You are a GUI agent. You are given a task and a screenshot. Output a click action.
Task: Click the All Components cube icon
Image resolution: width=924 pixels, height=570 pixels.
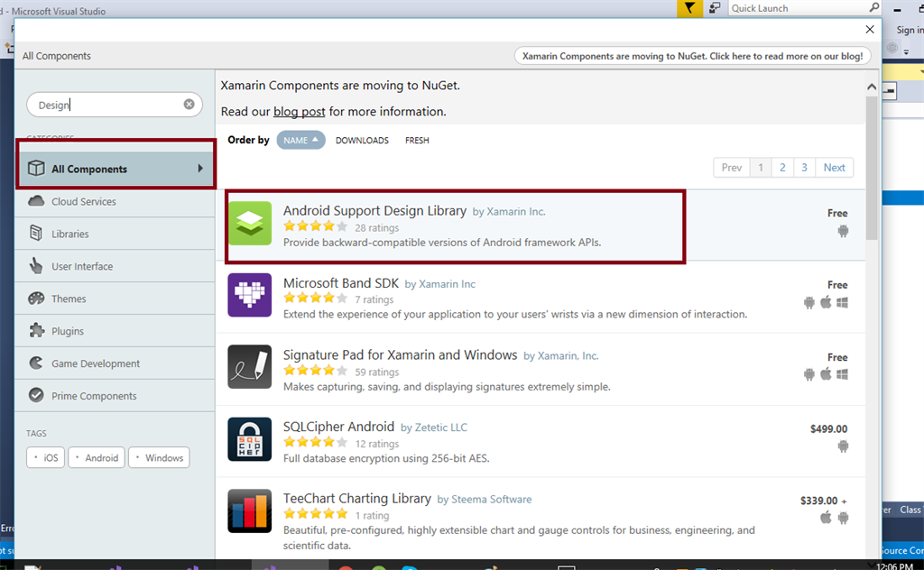pos(36,168)
